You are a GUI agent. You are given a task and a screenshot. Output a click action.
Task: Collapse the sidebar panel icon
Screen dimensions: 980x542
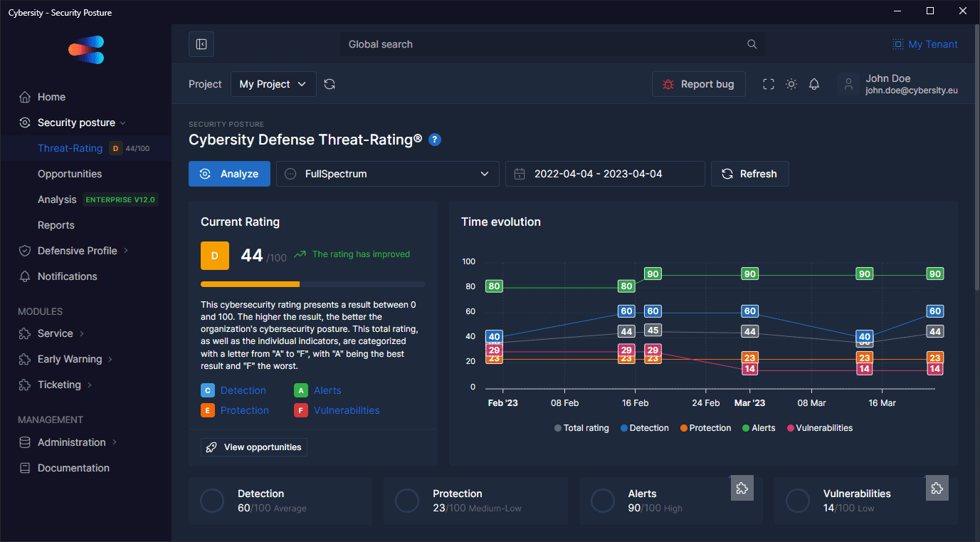tap(201, 44)
